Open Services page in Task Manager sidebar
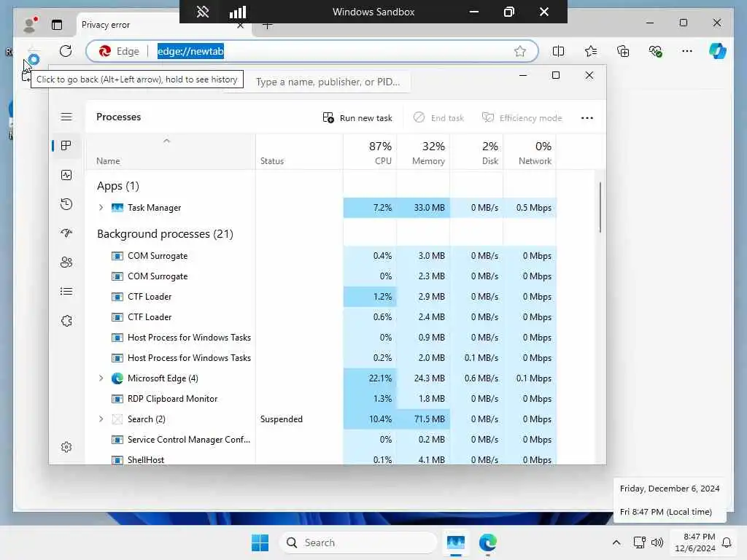The image size is (747, 560). click(66, 321)
